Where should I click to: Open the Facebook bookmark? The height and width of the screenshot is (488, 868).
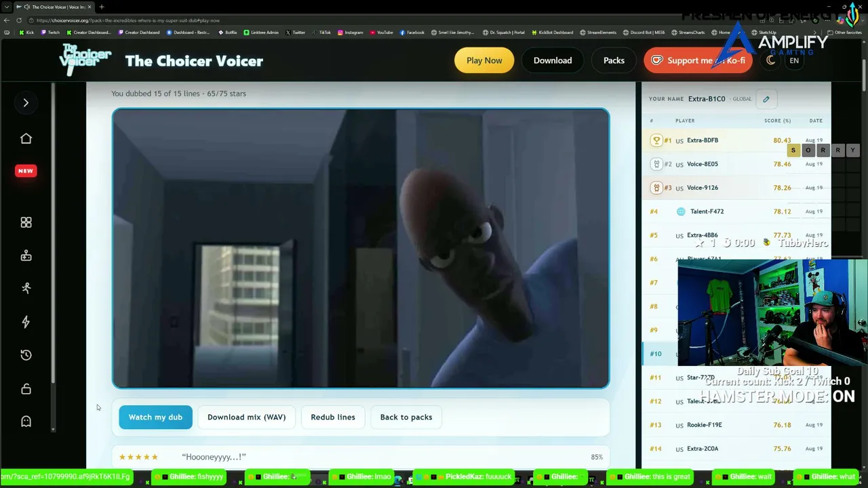(x=412, y=33)
